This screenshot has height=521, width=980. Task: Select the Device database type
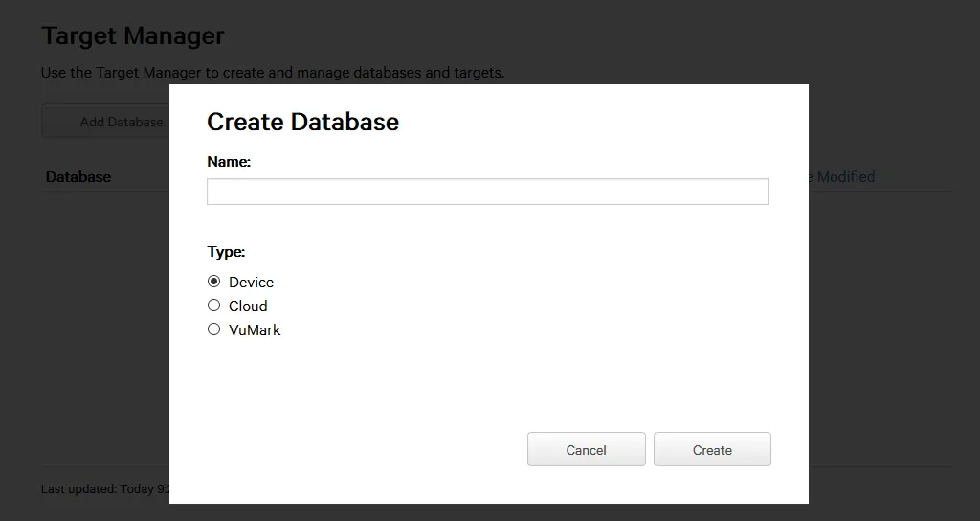point(213,282)
